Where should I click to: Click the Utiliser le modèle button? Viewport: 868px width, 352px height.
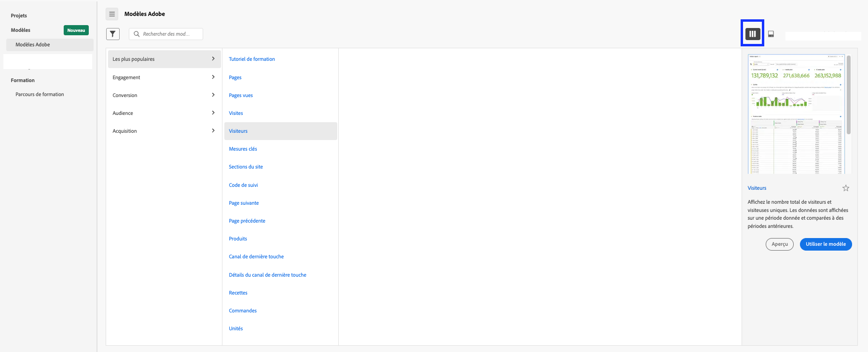pos(826,244)
